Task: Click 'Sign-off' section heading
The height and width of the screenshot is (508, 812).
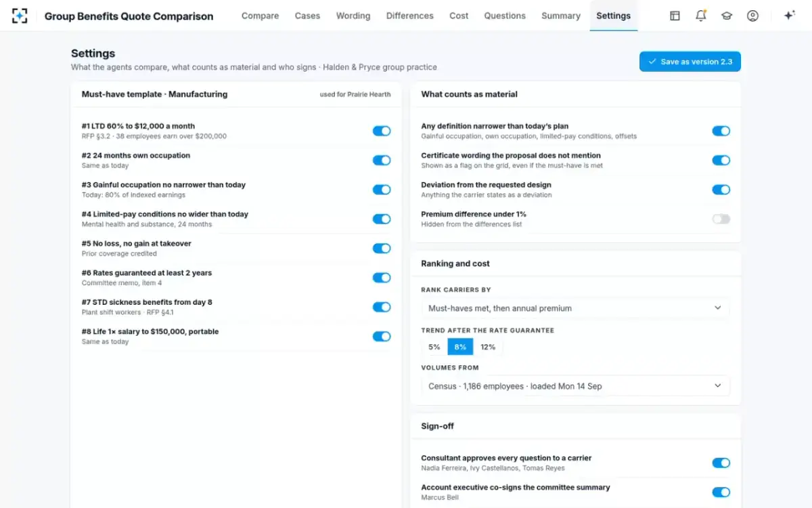Action: tap(437, 426)
